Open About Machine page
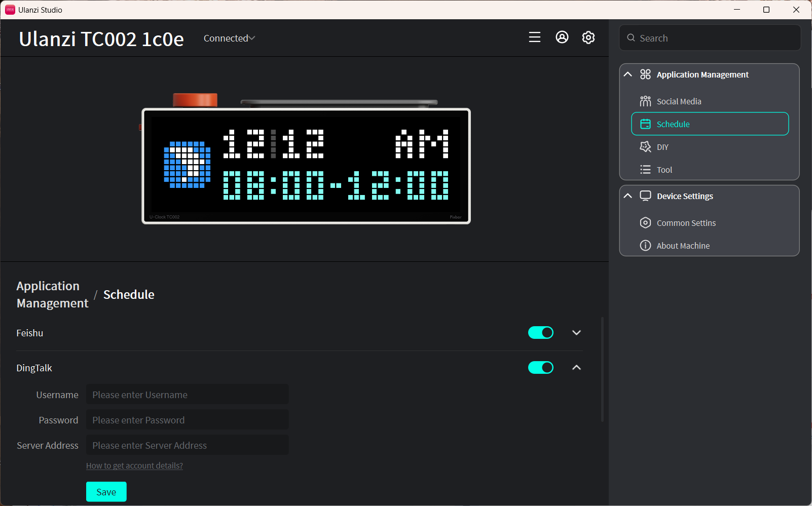 click(710, 246)
